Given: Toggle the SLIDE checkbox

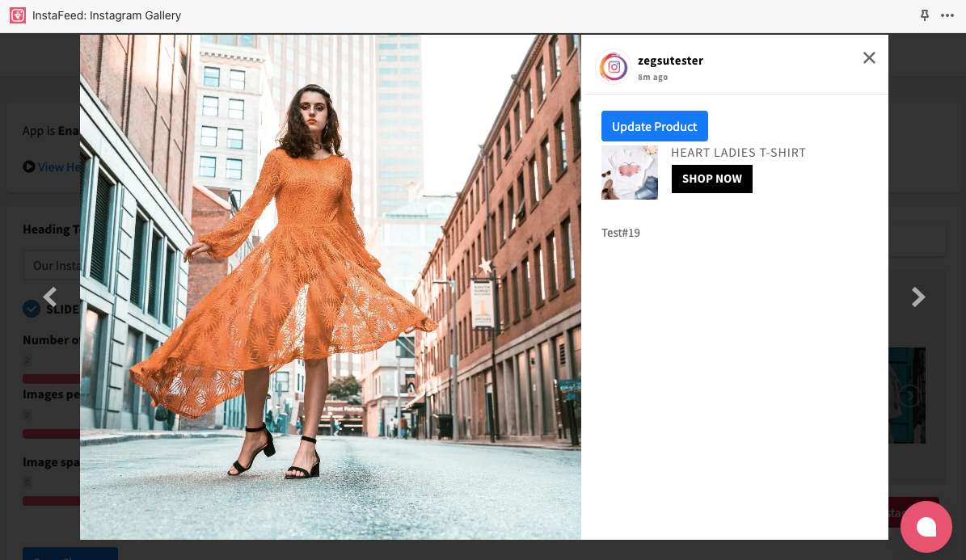Looking at the screenshot, I should [x=32, y=309].
